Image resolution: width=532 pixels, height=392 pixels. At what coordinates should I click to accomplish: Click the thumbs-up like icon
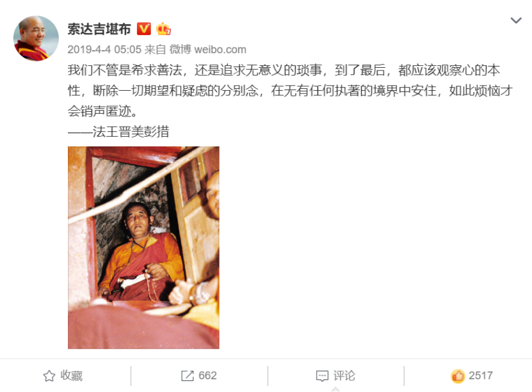(458, 376)
